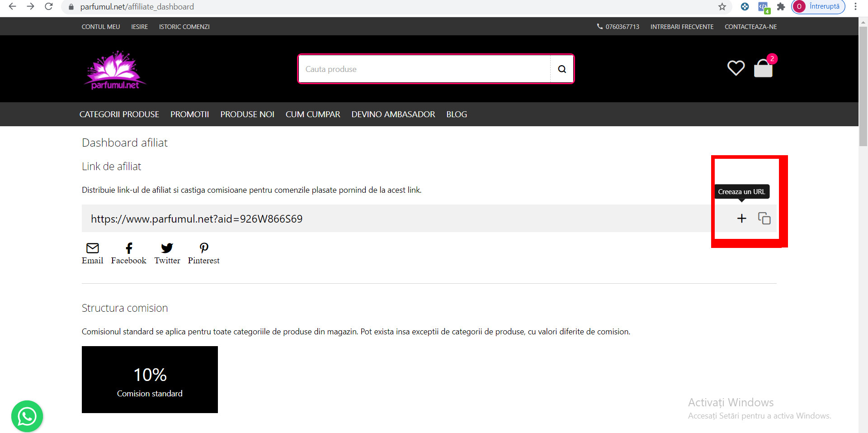Reload the page
868x433 pixels.
[x=48, y=6]
